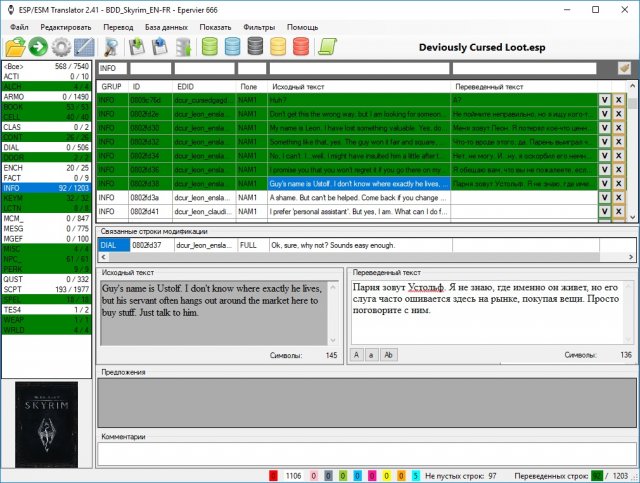Click the 'Ab' capitalize button

[x=389, y=355]
